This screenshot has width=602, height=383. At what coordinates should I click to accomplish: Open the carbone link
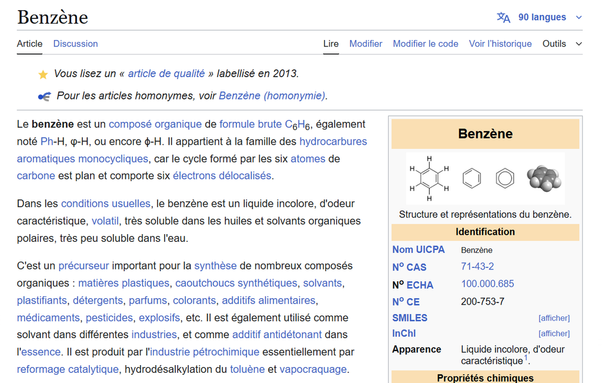click(36, 176)
